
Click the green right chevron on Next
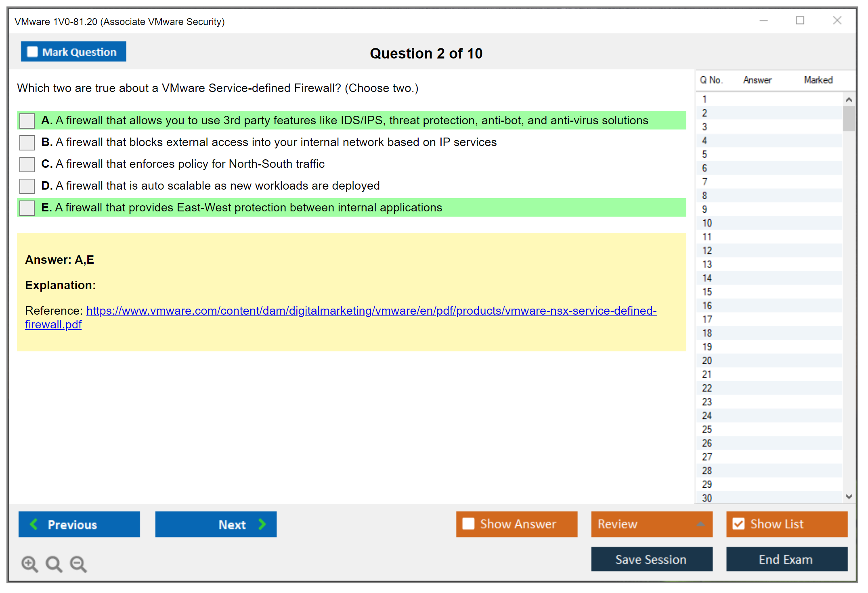click(262, 524)
